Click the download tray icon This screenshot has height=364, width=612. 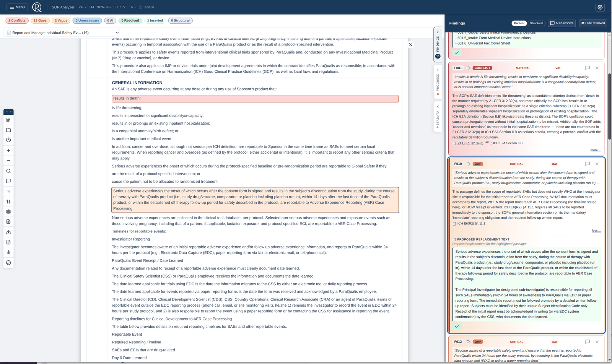click(8, 232)
